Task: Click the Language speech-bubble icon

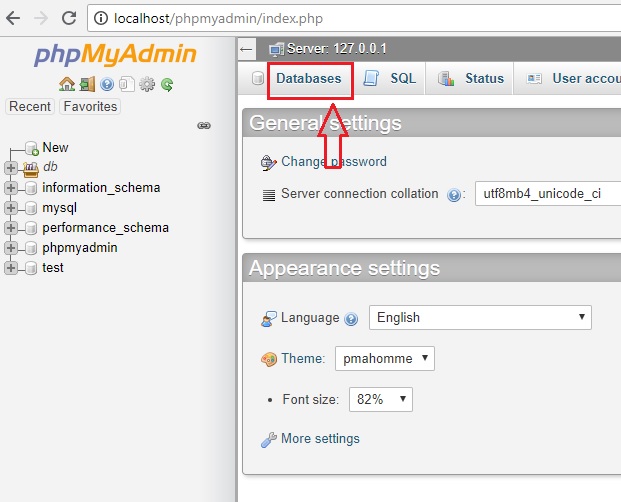Action: tap(269, 319)
